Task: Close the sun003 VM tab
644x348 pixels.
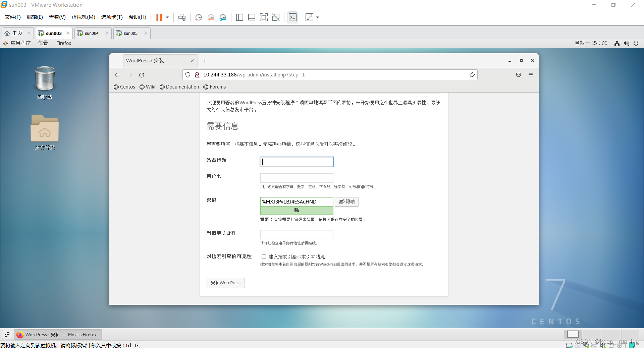Action: 68,33
